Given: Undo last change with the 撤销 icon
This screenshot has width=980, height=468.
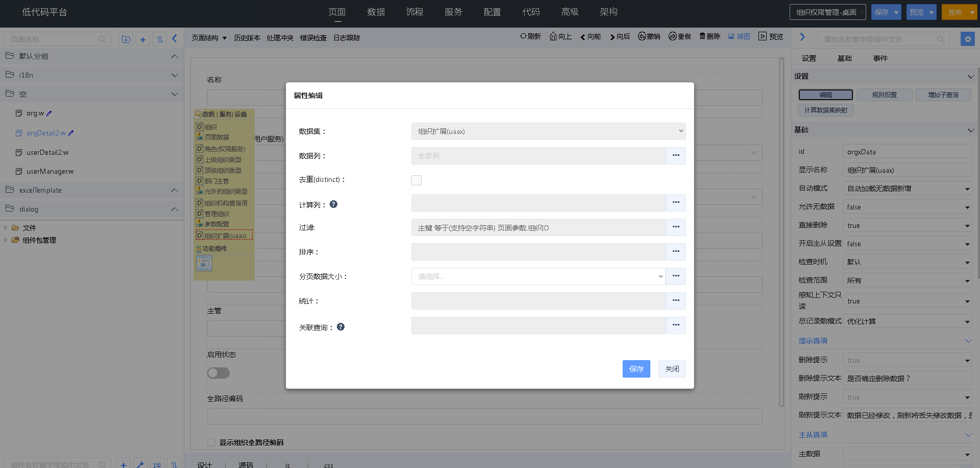Looking at the screenshot, I should (649, 36).
